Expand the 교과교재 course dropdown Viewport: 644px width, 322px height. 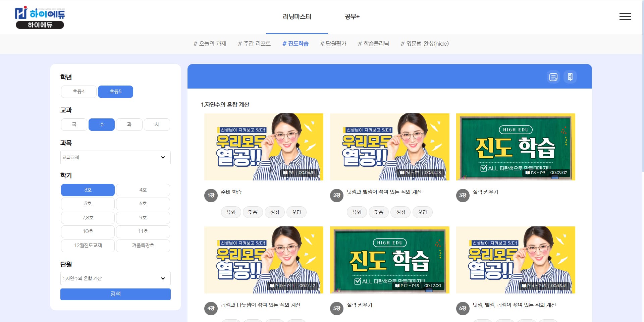point(115,157)
